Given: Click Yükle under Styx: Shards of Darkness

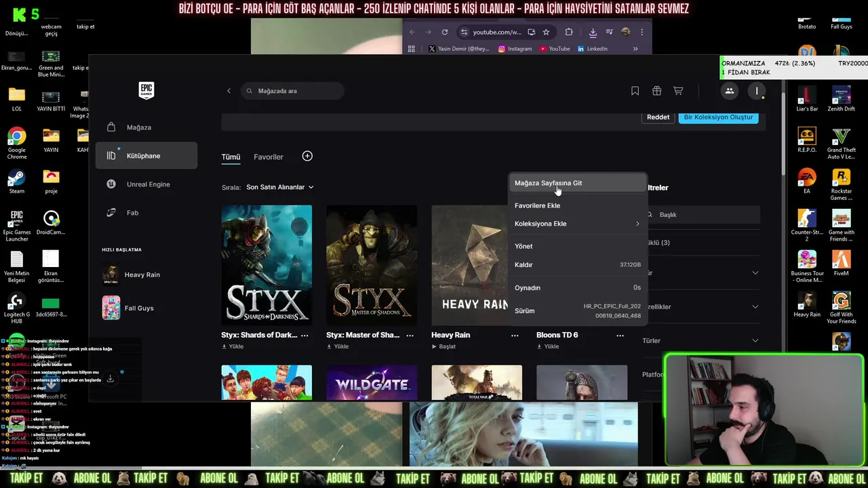Looking at the screenshot, I should click(x=232, y=346).
